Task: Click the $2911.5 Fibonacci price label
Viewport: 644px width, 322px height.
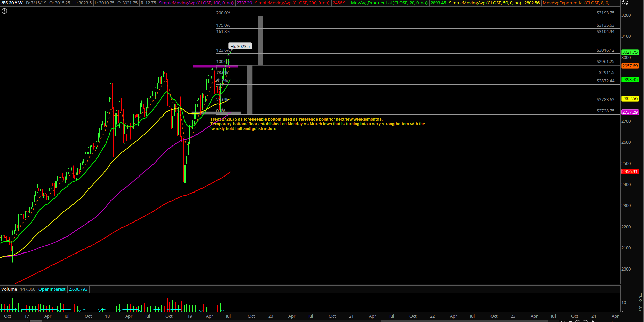Action: (x=607, y=73)
